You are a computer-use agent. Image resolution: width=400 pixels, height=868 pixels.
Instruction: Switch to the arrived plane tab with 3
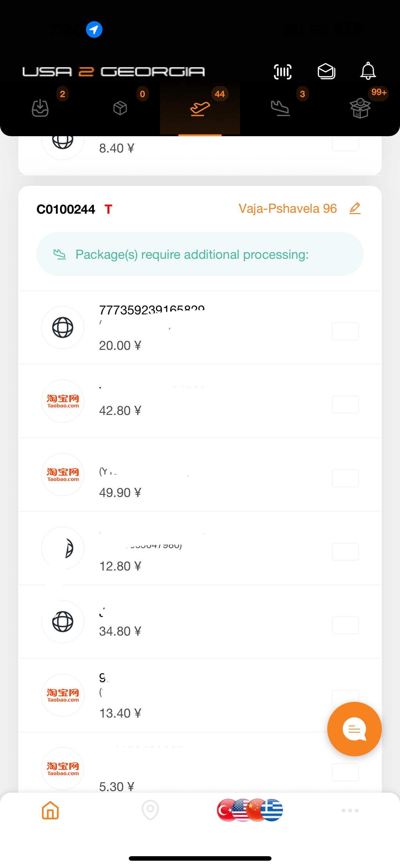[280, 108]
